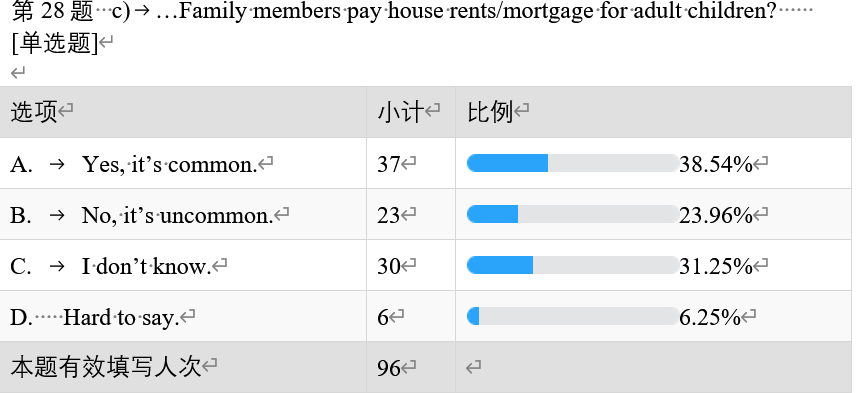The height and width of the screenshot is (393, 856).
Task: Click the 38.54% progress bar
Action: [x=573, y=163]
